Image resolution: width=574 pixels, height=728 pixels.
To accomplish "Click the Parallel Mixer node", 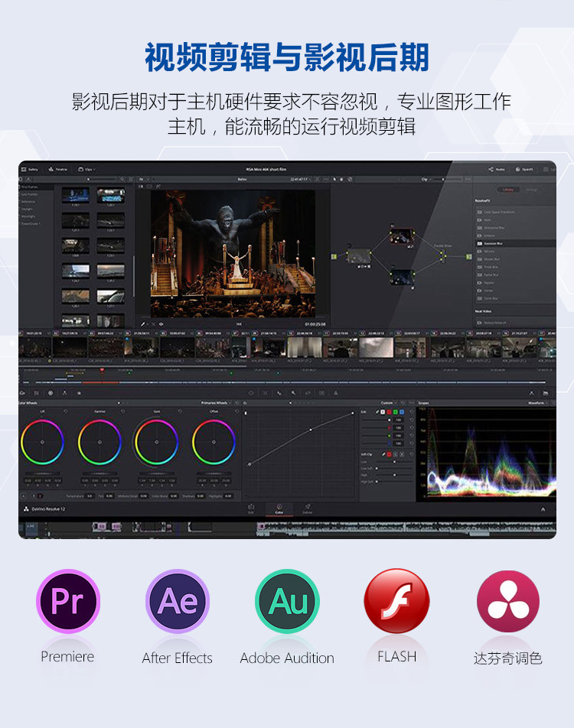I will 443,255.
